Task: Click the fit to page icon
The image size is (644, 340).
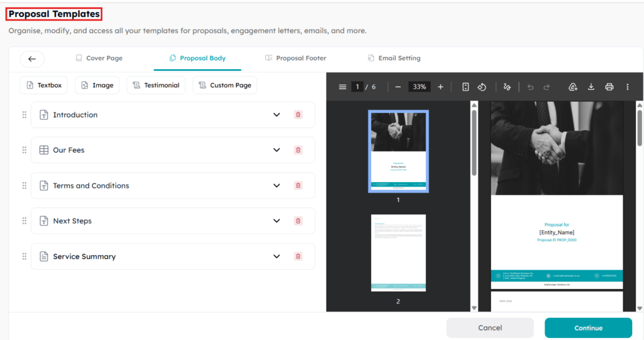Action: click(x=465, y=87)
